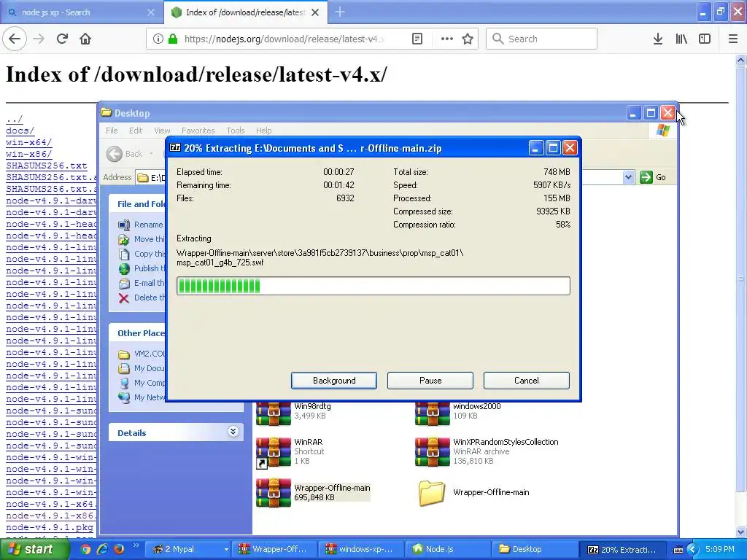747x560 pixels.
Task: Click the Explorer Go arrow button
Action: (646, 177)
